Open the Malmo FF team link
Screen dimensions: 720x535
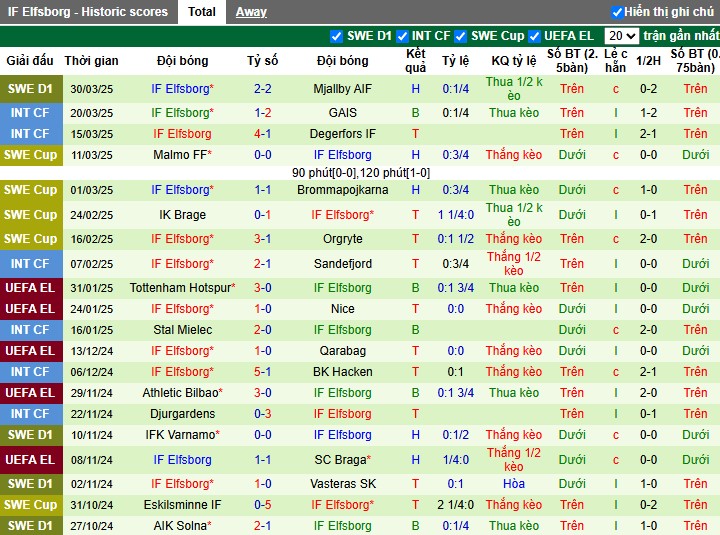click(182, 155)
